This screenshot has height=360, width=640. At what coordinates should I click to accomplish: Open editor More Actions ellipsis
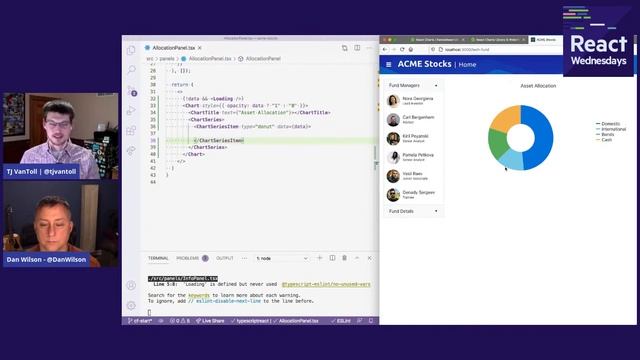(369, 48)
